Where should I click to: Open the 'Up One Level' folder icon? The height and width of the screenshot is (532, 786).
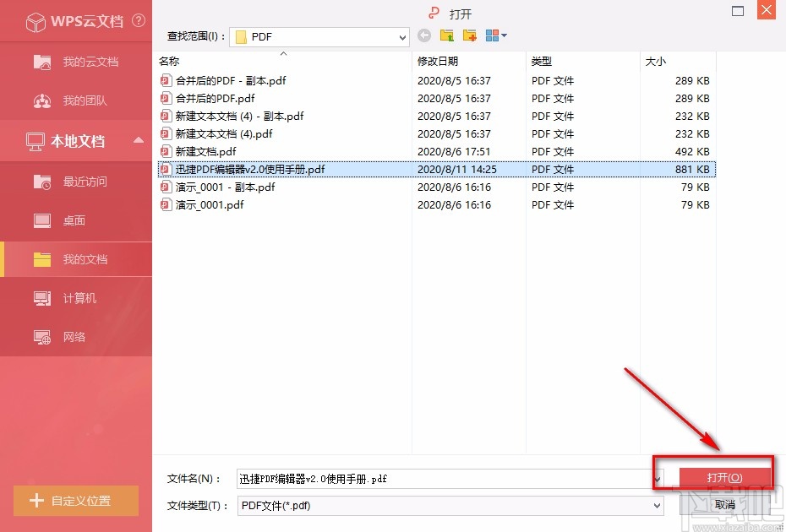coord(447,35)
